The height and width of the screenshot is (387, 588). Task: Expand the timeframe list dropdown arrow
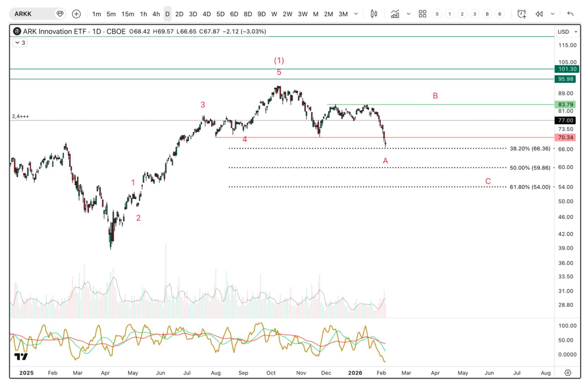pos(356,14)
